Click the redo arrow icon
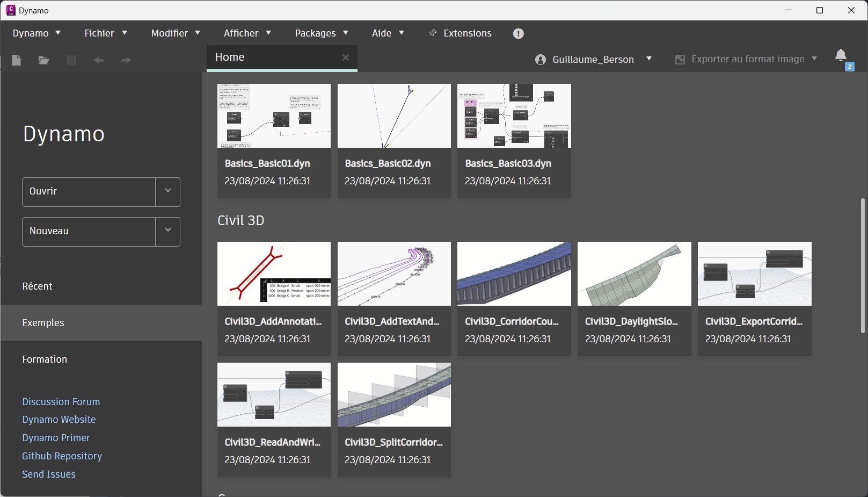 click(126, 60)
